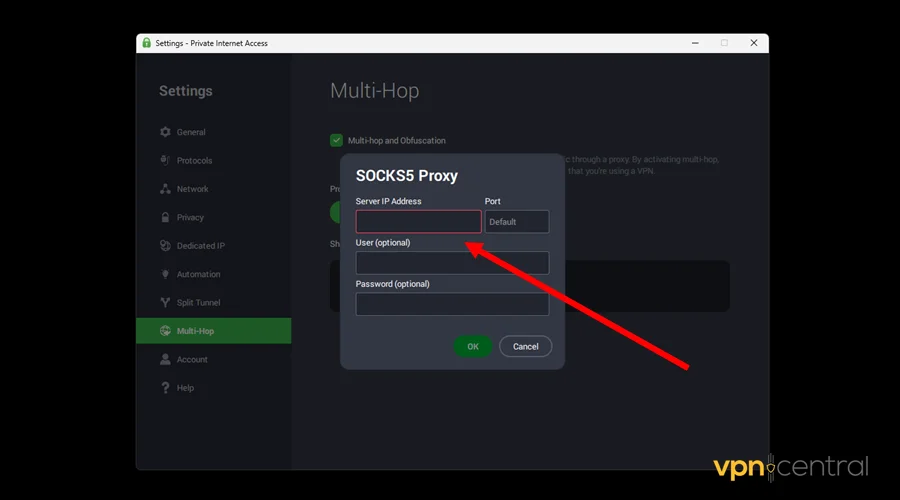This screenshot has height=500, width=900.
Task: Click the Protocols plug icon
Action: click(165, 160)
